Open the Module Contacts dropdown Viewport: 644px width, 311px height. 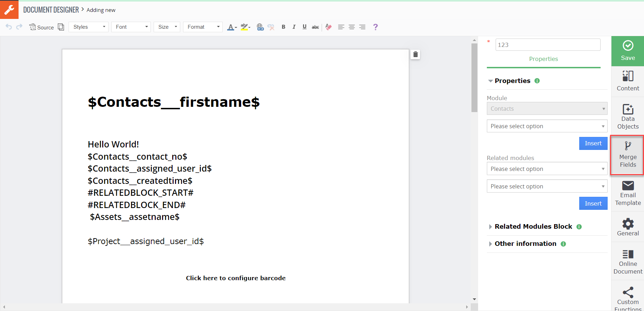coord(547,109)
